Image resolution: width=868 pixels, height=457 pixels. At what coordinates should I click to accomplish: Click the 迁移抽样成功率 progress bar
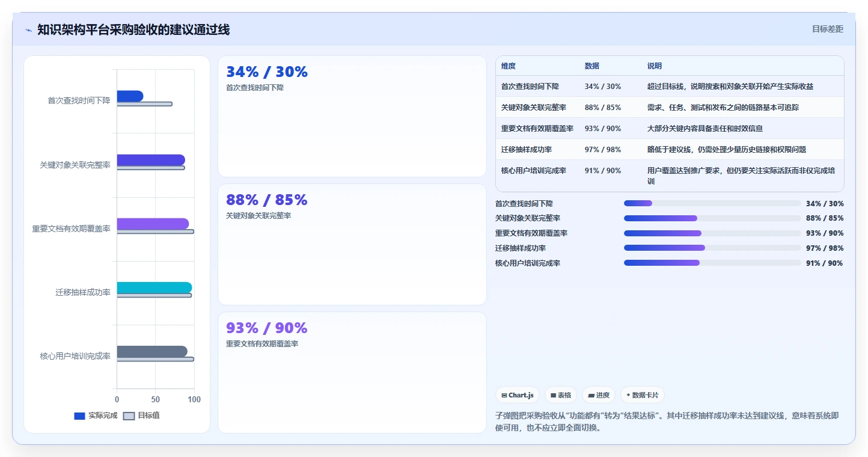[x=712, y=248]
